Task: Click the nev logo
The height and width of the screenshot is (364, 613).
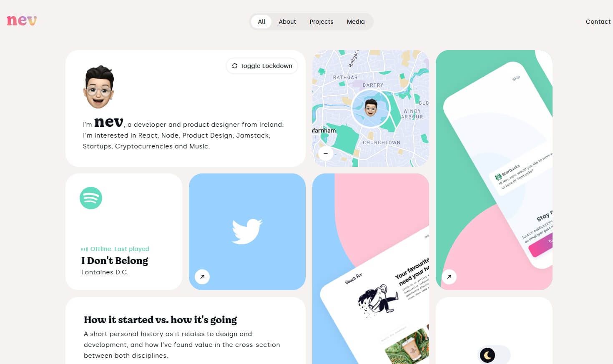Action: (22, 20)
